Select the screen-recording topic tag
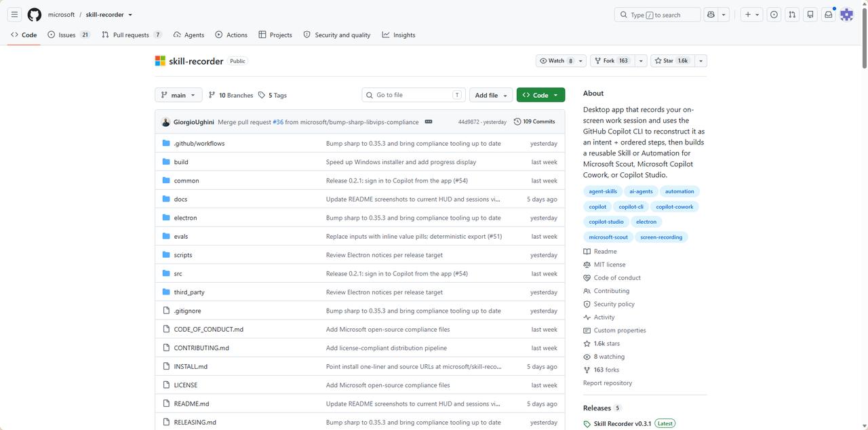 pyautogui.click(x=661, y=237)
